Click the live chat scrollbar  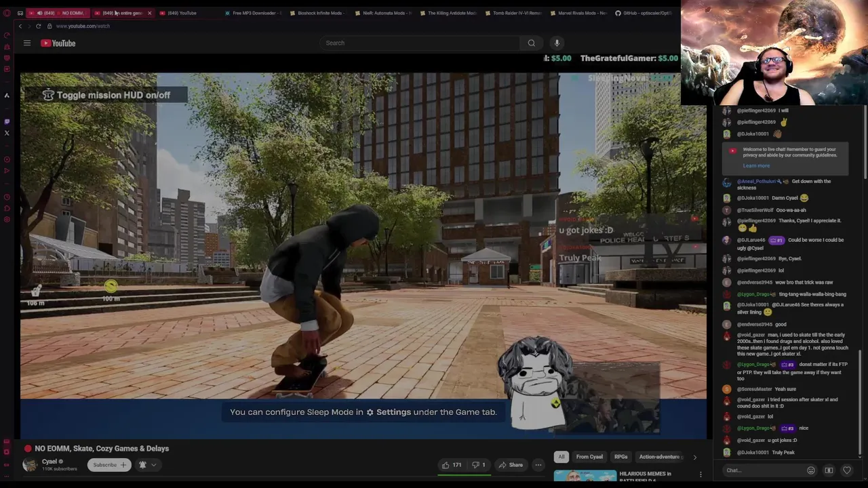[860, 403]
